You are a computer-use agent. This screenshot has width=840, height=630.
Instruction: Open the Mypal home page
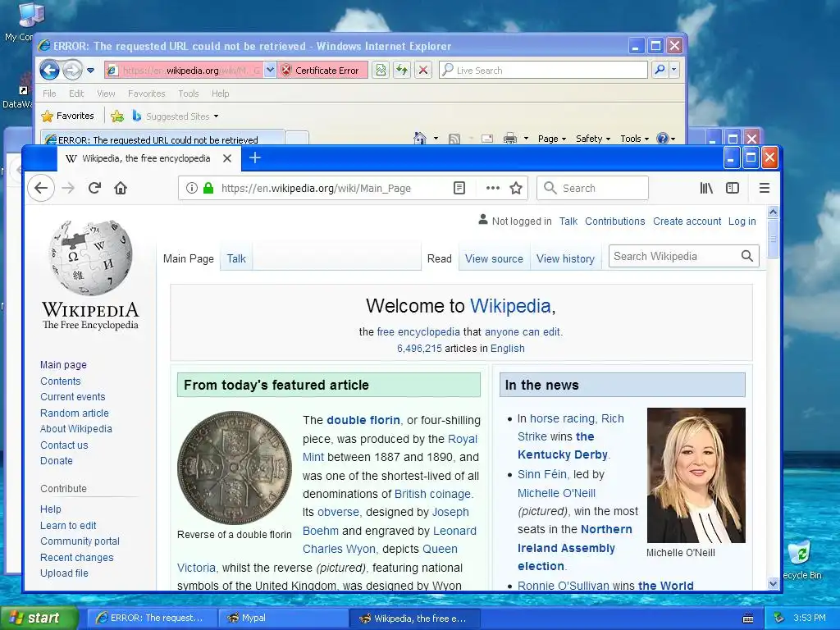pos(121,188)
